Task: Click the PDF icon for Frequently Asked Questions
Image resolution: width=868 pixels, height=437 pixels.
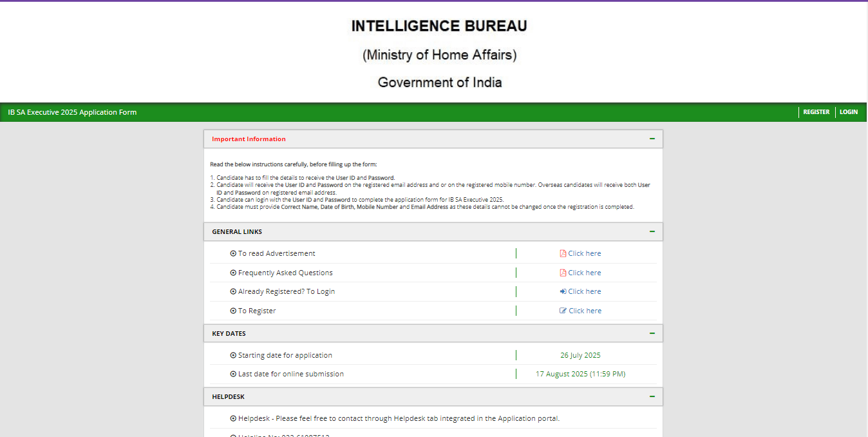Action: [563, 272]
